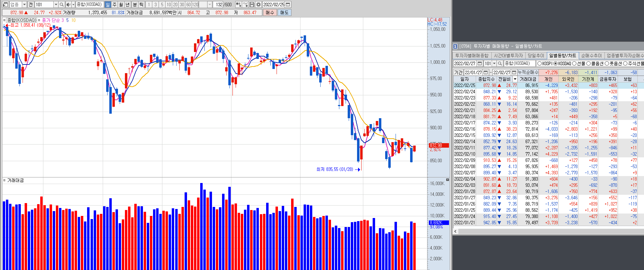Select the 주식선물 radio button
This screenshot has height=270, width=644.
[626, 63]
